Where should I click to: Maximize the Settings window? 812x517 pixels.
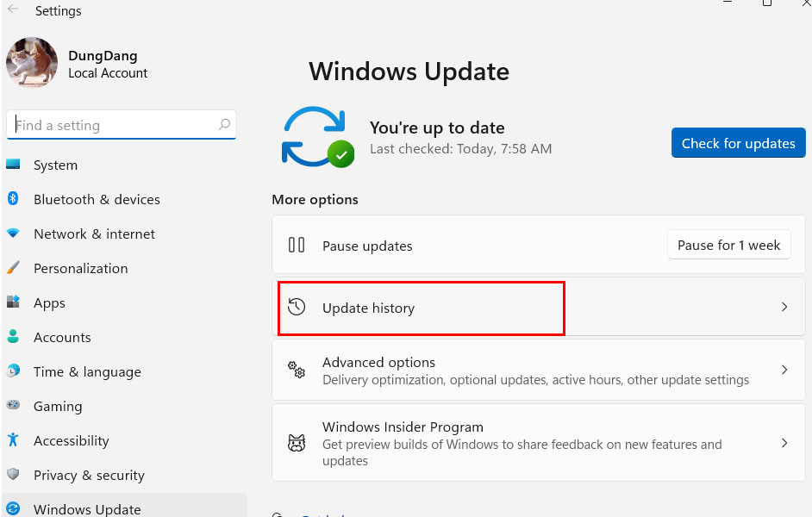pyautogui.click(x=767, y=3)
